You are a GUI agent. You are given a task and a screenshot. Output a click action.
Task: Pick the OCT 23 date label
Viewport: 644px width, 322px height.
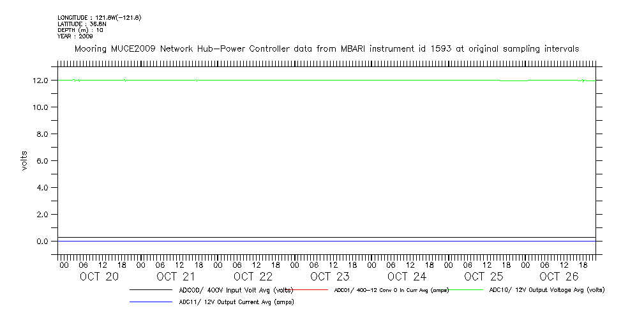329,277
